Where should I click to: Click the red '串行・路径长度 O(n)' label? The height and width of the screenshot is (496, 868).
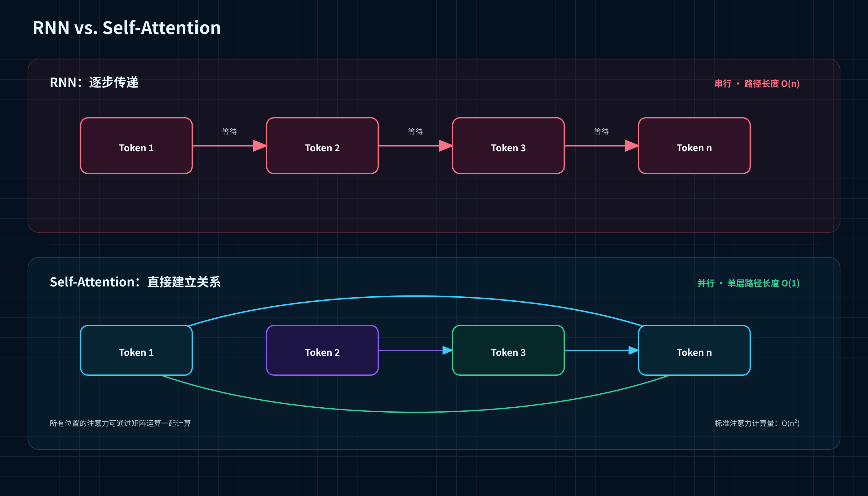click(757, 84)
